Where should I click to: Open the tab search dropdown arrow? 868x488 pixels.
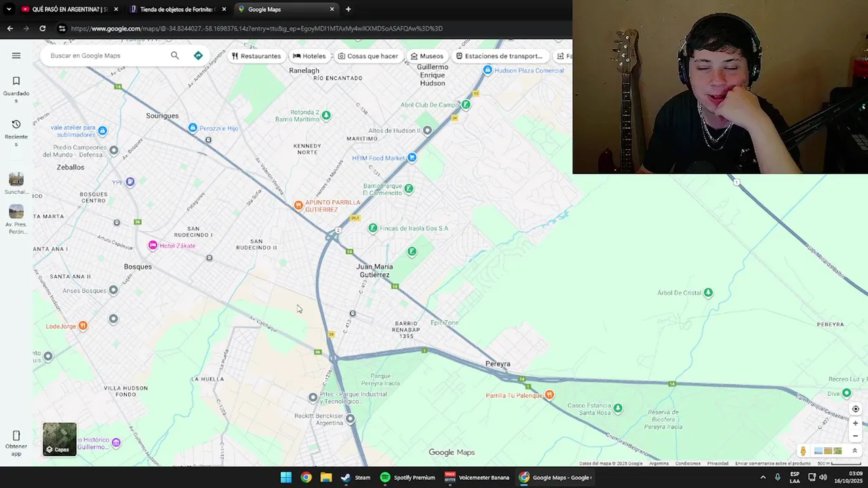[x=8, y=9]
